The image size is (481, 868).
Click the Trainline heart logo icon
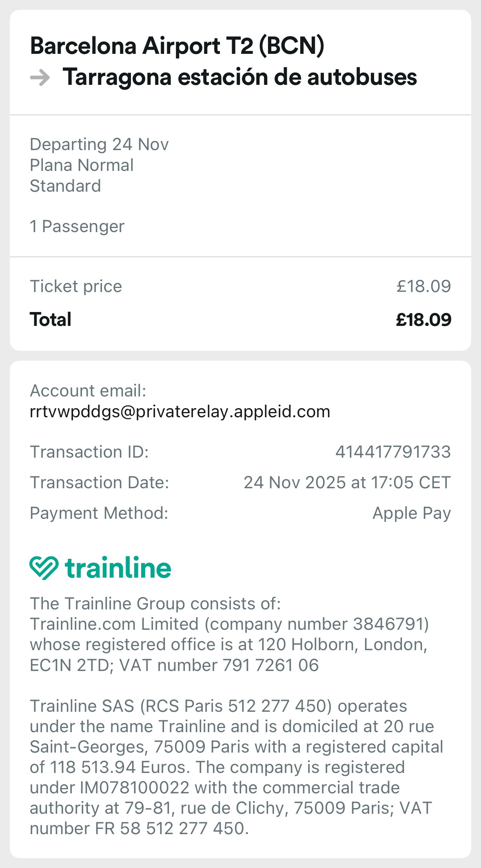(44, 568)
